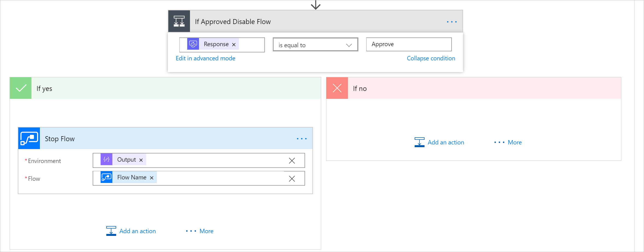Clear the Flow field with its X button

(292, 179)
